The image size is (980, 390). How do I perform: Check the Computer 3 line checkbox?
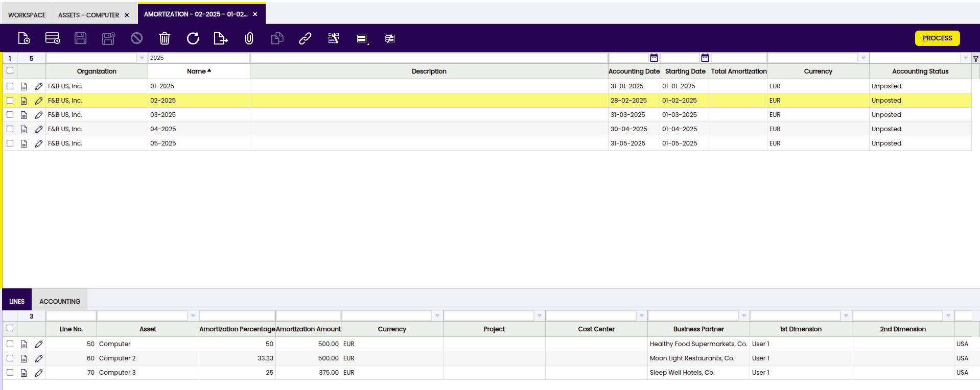10,373
